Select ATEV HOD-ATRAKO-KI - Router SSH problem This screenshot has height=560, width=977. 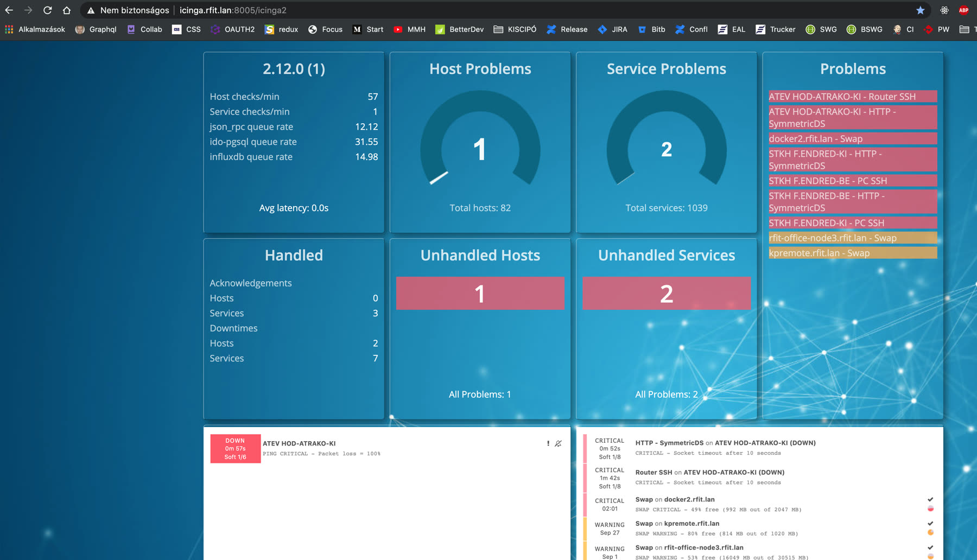coord(853,96)
